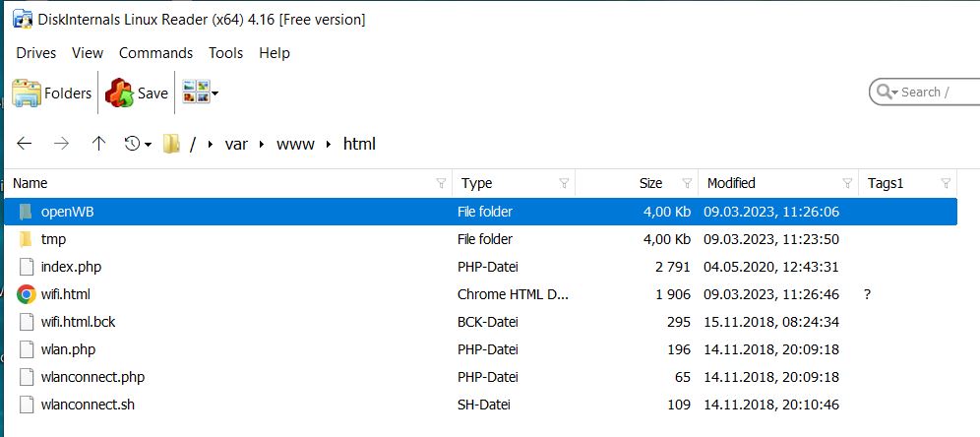Expand the arrow after root slash

211,145
